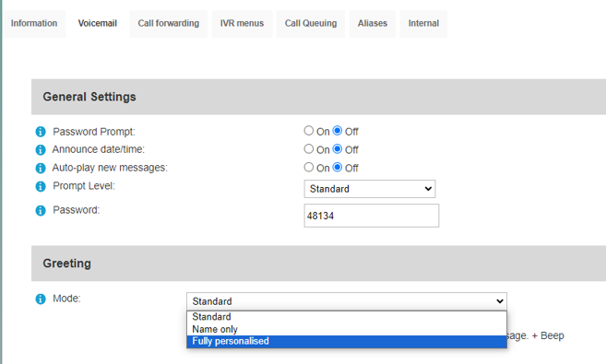Set Announce date/time to On
Viewport: 606px width, 364px height.
click(308, 148)
